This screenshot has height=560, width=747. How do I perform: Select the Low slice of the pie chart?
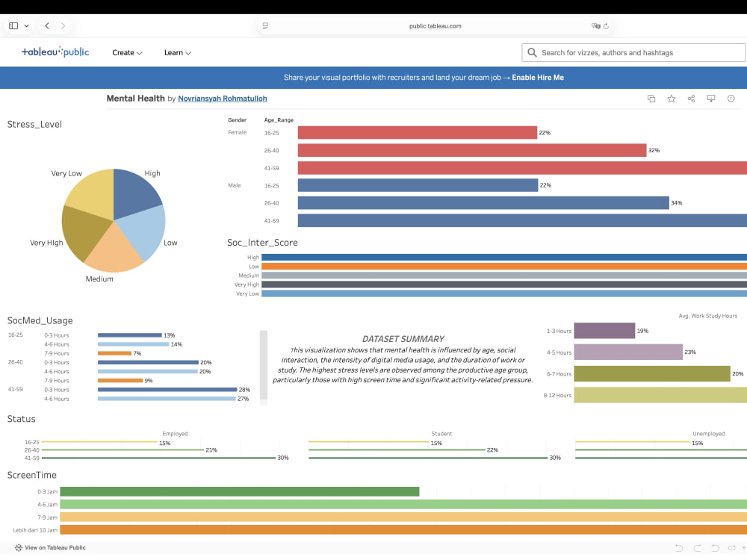tap(146, 231)
